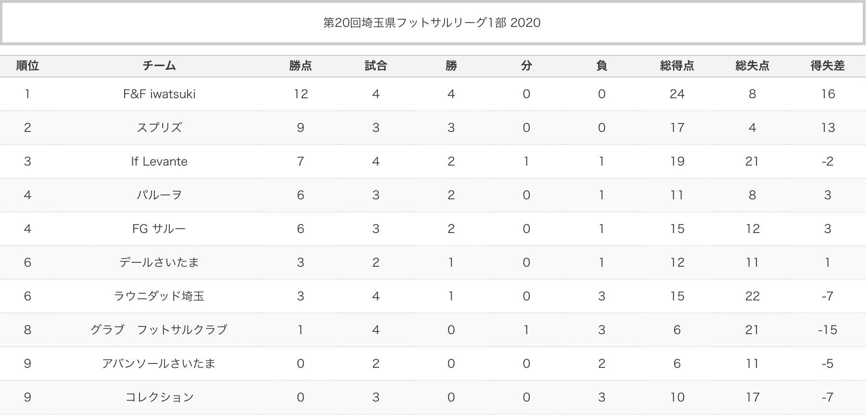Click team name F&F iwatsuki
This screenshot has height=416, width=868.
coord(159,94)
